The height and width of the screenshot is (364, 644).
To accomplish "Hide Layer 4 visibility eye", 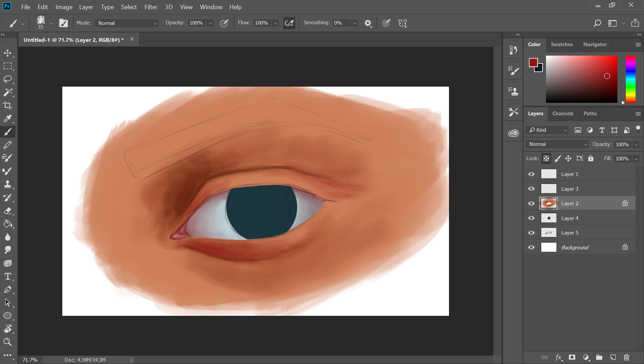I will point(532,218).
